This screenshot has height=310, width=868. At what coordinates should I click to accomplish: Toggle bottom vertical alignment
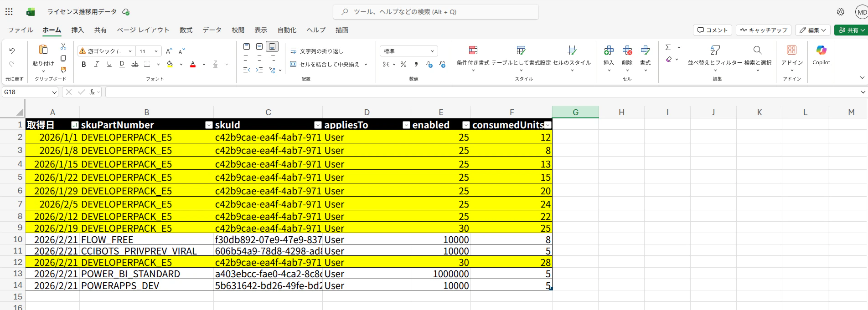point(272,46)
